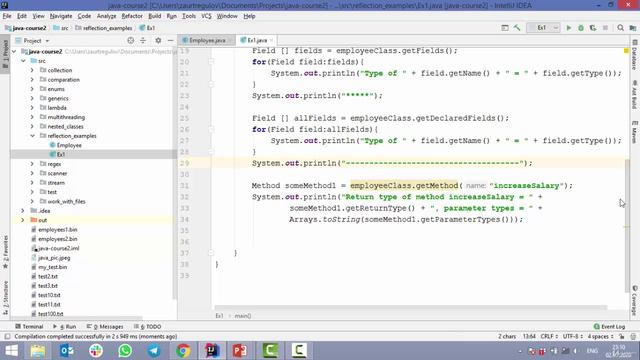Open PowerPoint from the taskbar
This screenshot has height=360, width=640.
point(240,351)
